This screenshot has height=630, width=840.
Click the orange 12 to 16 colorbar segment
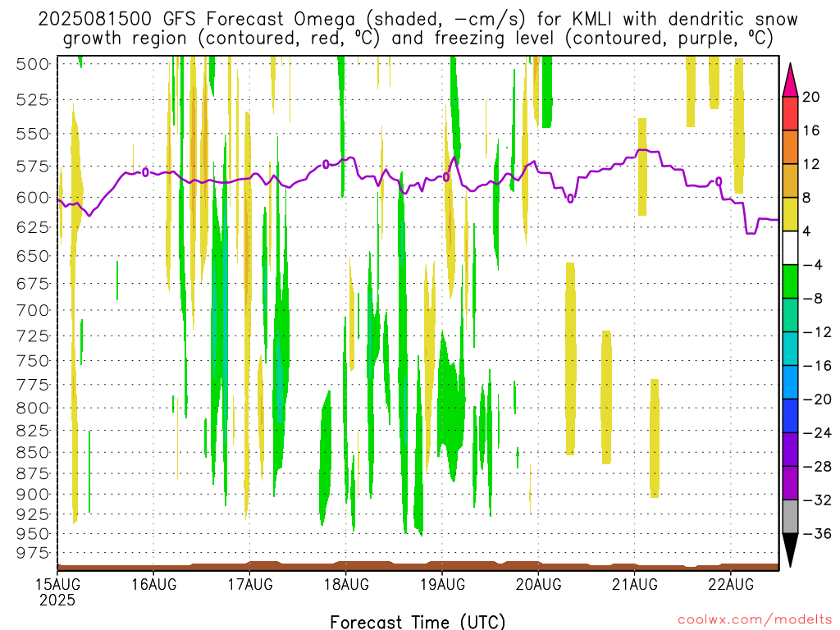pyautogui.click(x=790, y=148)
